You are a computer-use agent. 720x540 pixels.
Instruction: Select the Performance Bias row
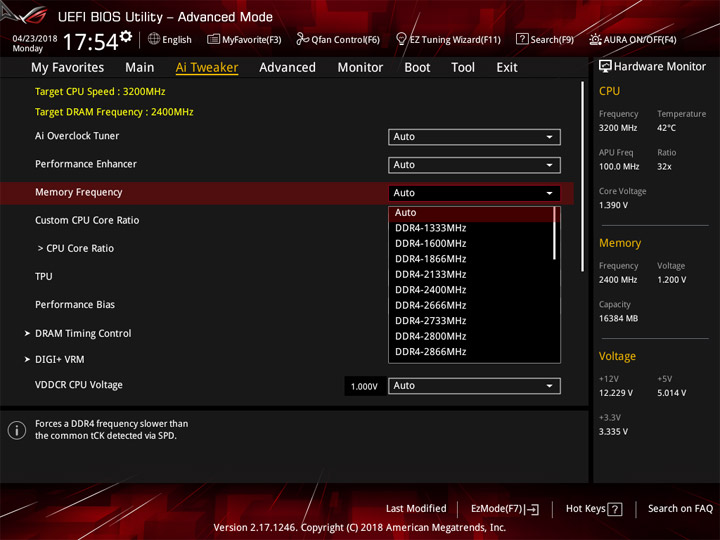click(x=75, y=305)
